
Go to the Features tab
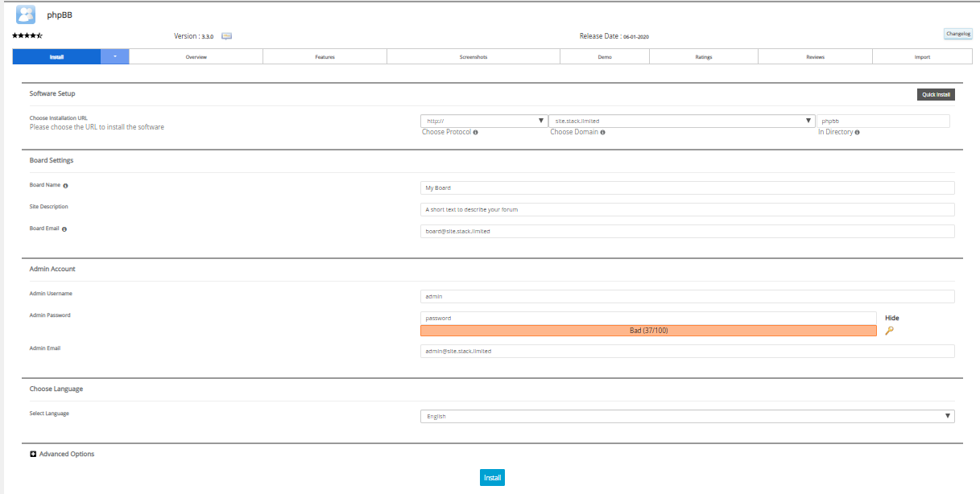pyautogui.click(x=325, y=56)
